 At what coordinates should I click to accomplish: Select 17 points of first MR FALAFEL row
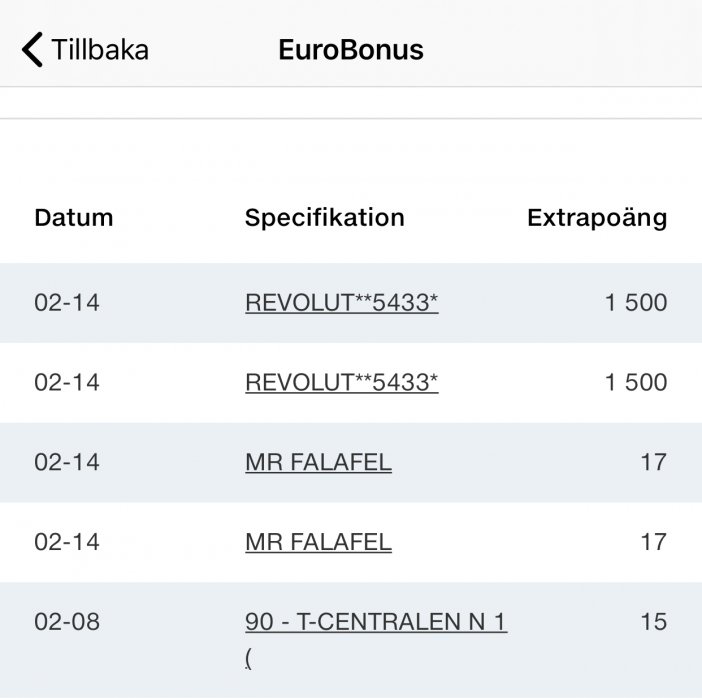pyautogui.click(x=653, y=462)
